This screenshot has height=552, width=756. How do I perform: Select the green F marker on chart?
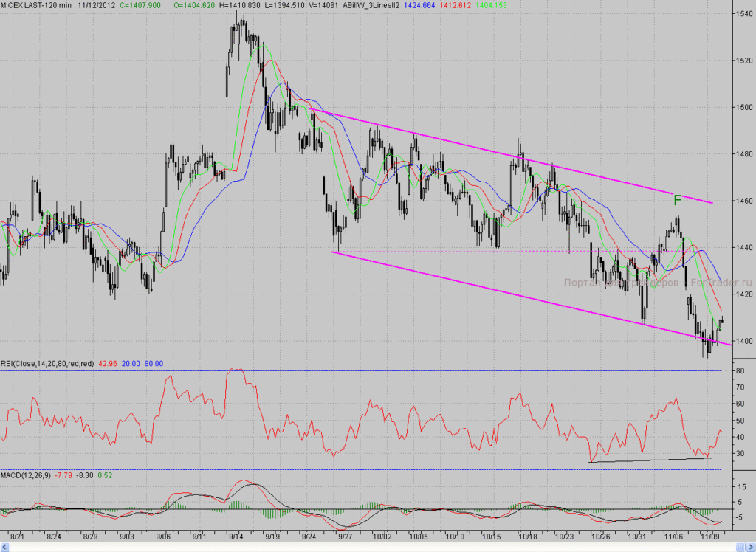pos(678,200)
